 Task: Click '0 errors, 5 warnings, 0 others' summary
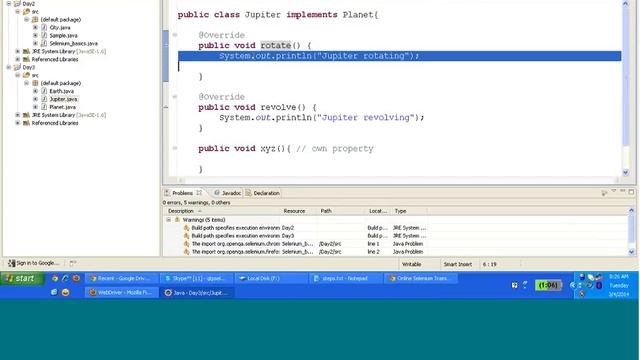tap(196, 202)
